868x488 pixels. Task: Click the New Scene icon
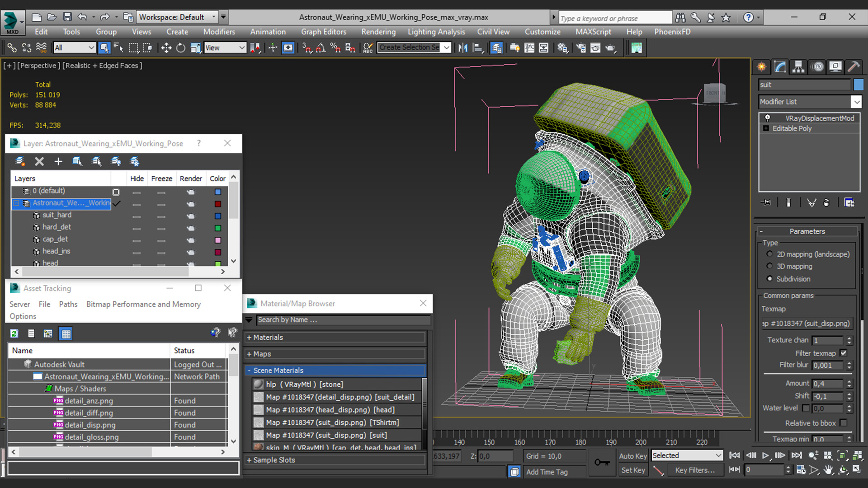37,17
